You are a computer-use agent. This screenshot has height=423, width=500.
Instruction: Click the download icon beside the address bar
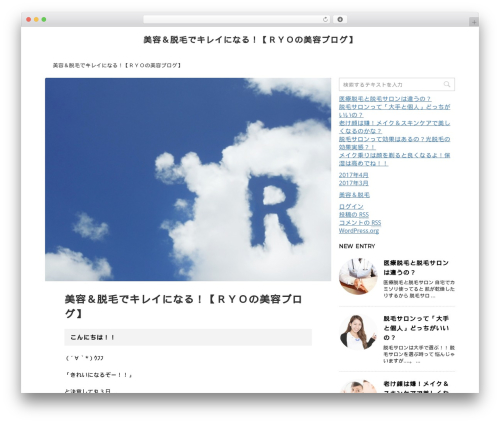pyautogui.click(x=340, y=19)
